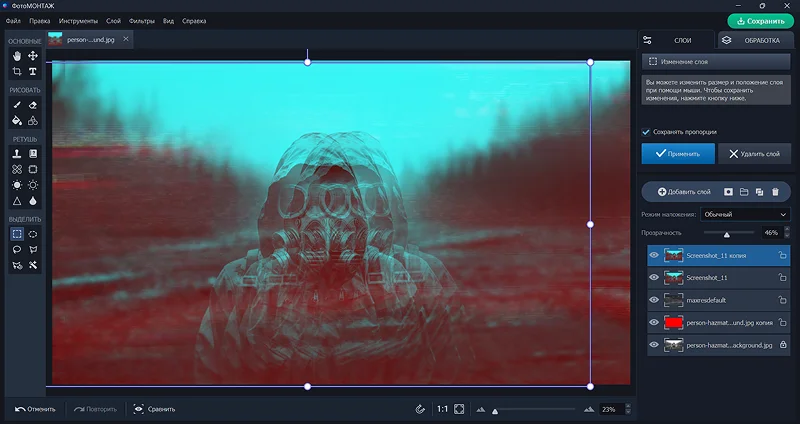Select the Healing patch bandage tool
800x424 pixels.
[17, 169]
